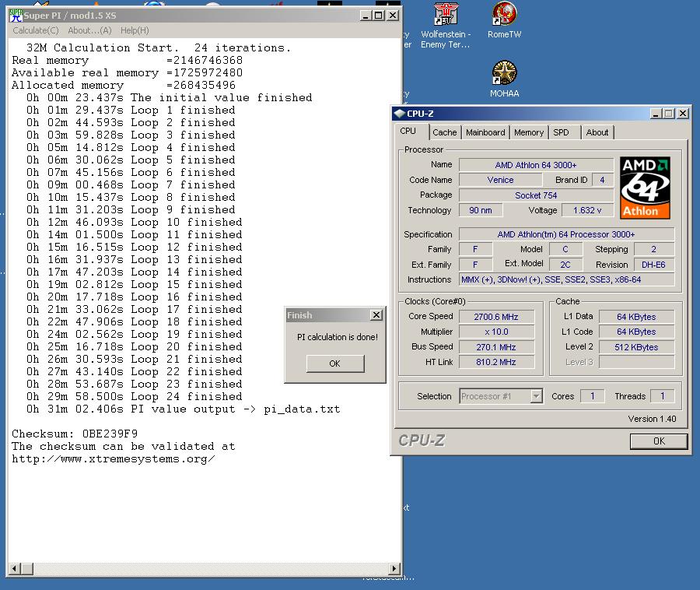Screen dimensions: 700x590
Task: Click the Package value Socket 754
Action: click(536, 195)
